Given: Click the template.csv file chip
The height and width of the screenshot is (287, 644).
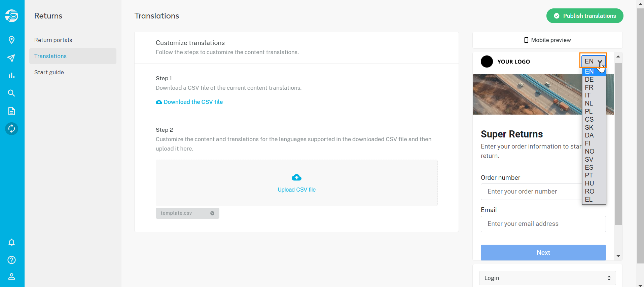Looking at the screenshot, I should tap(187, 213).
